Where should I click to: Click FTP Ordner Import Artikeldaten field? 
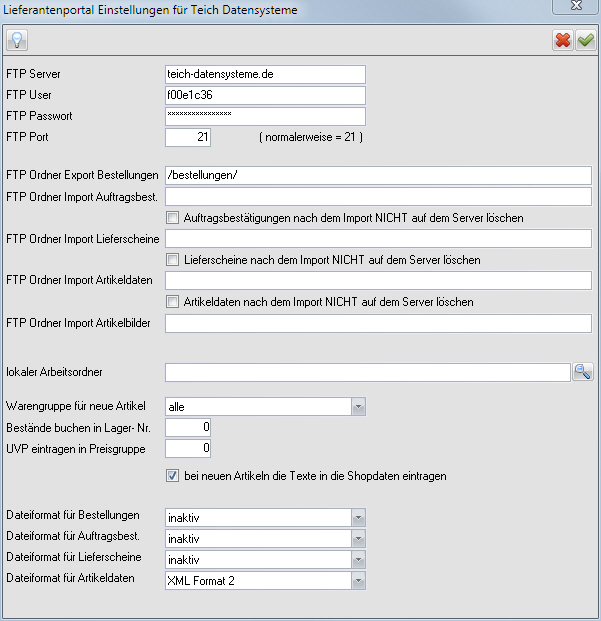378,280
